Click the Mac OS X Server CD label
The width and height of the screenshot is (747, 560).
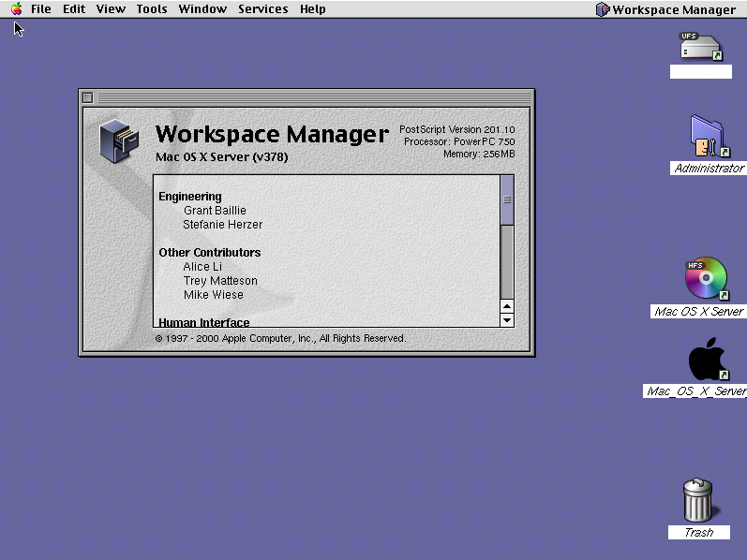click(x=698, y=312)
